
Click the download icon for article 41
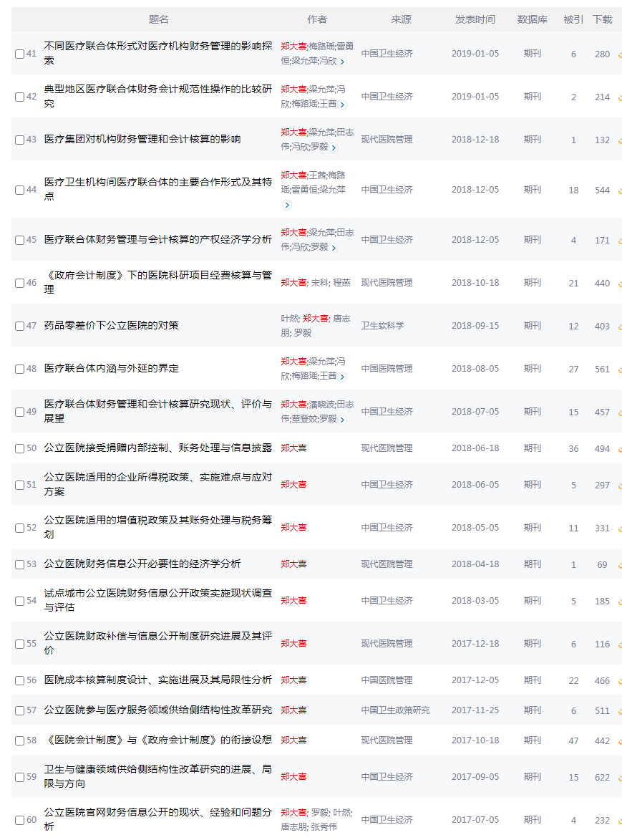pos(620,54)
